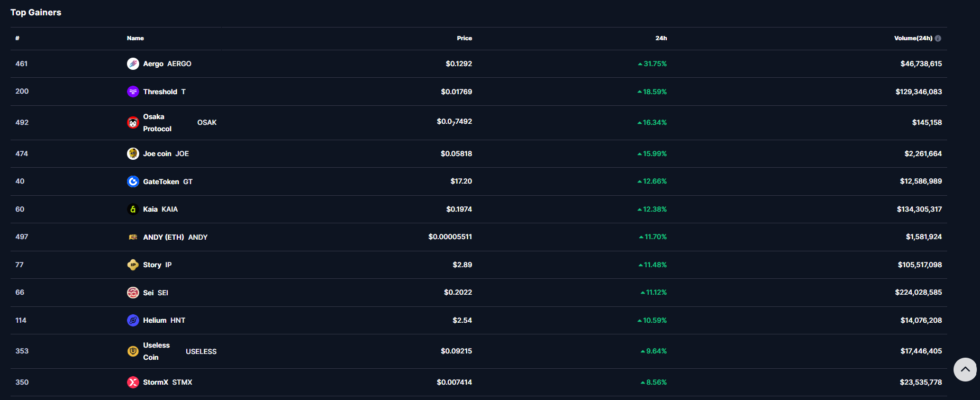Click the Volume(24h) info icon
Screen dimensions: 980x400
tap(938, 39)
